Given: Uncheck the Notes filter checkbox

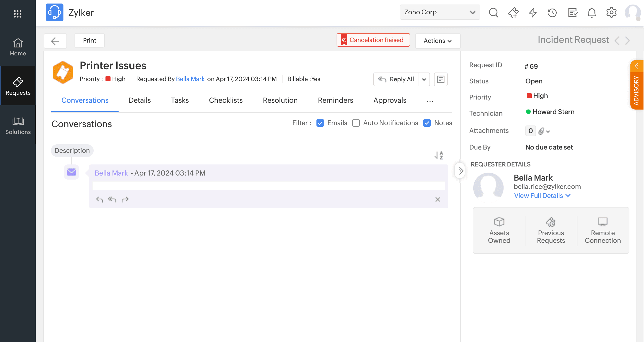Looking at the screenshot, I should pyautogui.click(x=427, y=123).
